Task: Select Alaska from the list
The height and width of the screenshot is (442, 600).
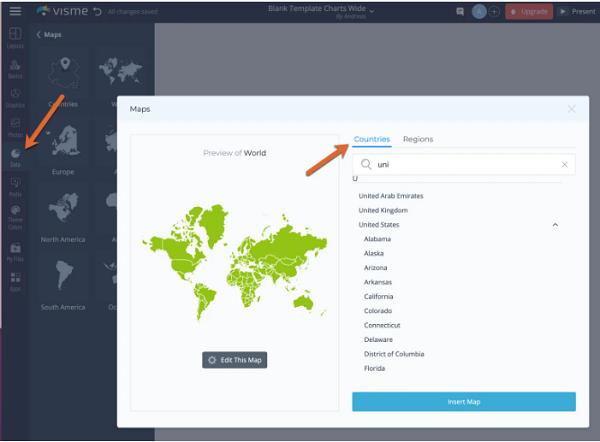Action: click(x=374, y=253)
